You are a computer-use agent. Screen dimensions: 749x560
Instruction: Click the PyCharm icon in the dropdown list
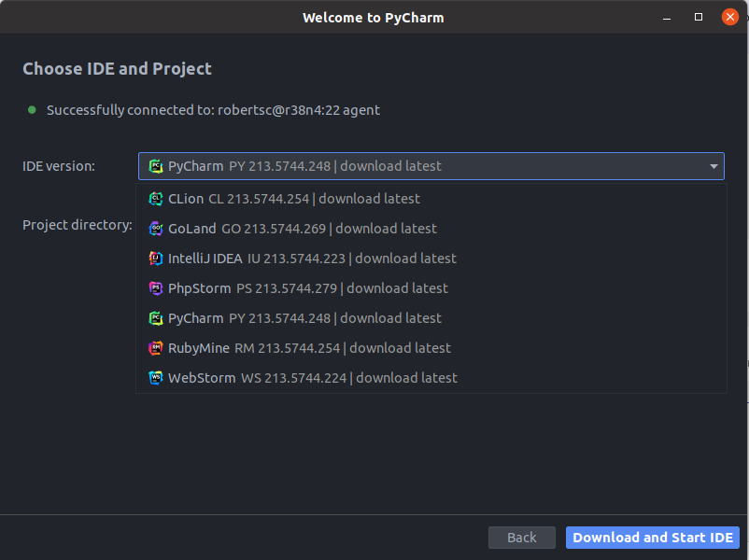tap(156, 318)
